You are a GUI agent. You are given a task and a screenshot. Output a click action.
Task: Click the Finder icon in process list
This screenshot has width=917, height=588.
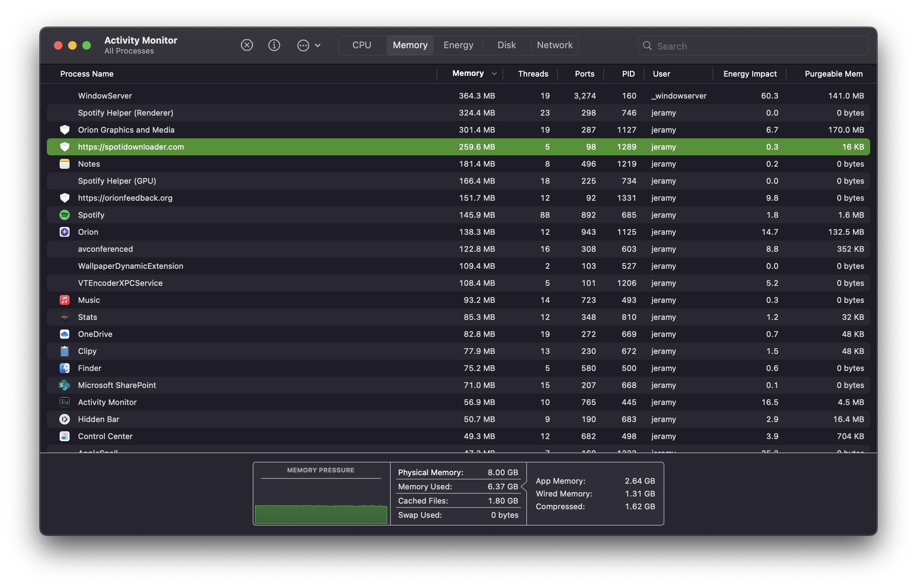65,368
